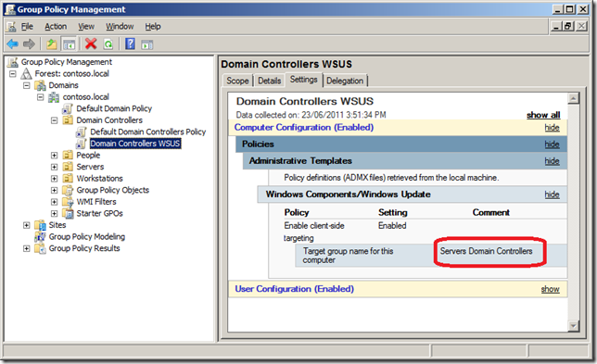This screenshot has width=597, height=364.
Task: Click the contoso.local domain icon
Action: 54,97
